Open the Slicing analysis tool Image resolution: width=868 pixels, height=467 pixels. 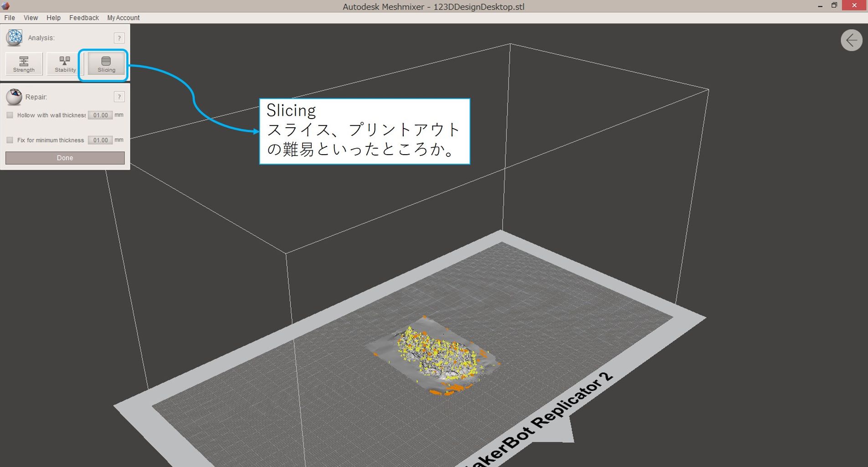pos(106,64)
